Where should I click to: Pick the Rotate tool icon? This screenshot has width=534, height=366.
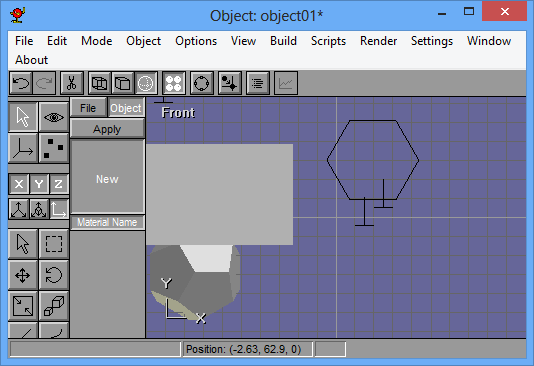click(54, 275)
